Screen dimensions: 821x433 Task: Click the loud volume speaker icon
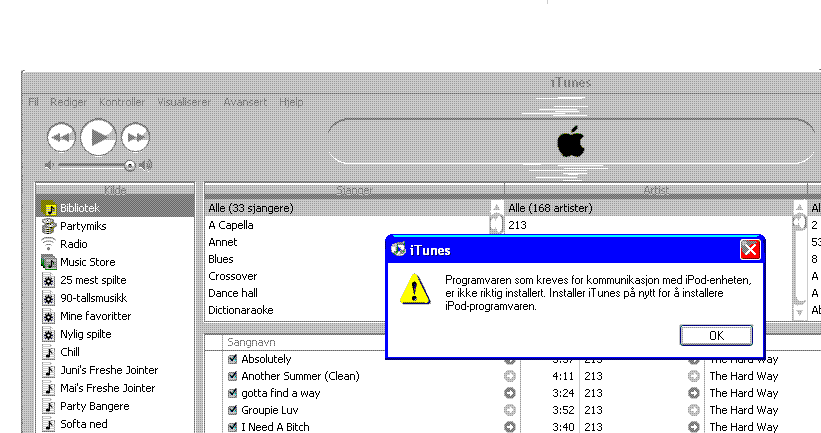click(x=146, y=165)
